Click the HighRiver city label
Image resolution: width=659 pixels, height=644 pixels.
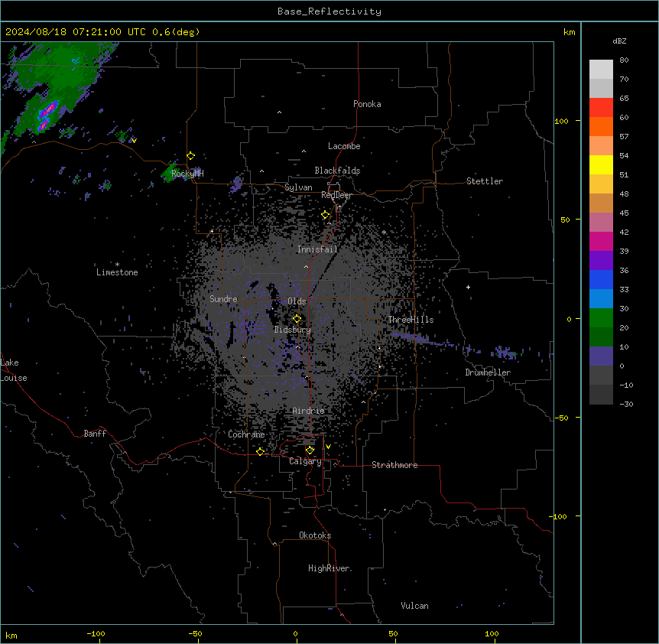[329, 568]
